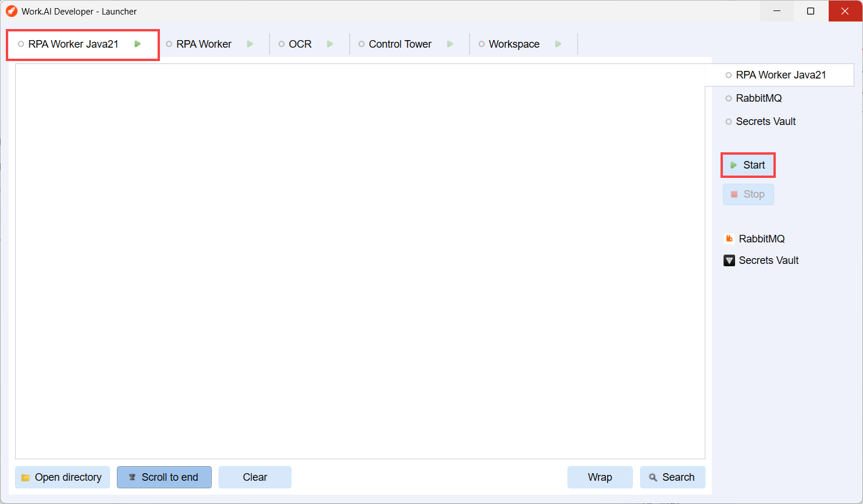
Task: Clear the log output
Action: tap(255, 477)
